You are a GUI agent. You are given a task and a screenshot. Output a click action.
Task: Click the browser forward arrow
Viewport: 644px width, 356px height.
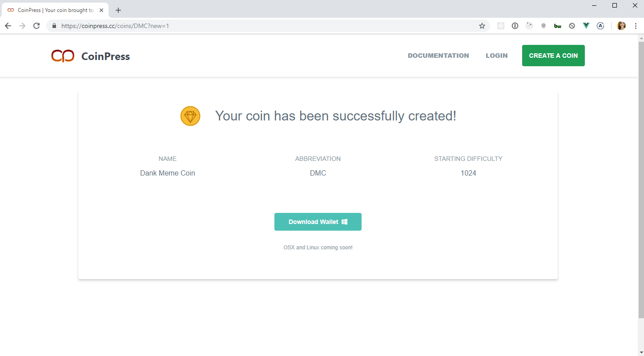coord(22,26)
